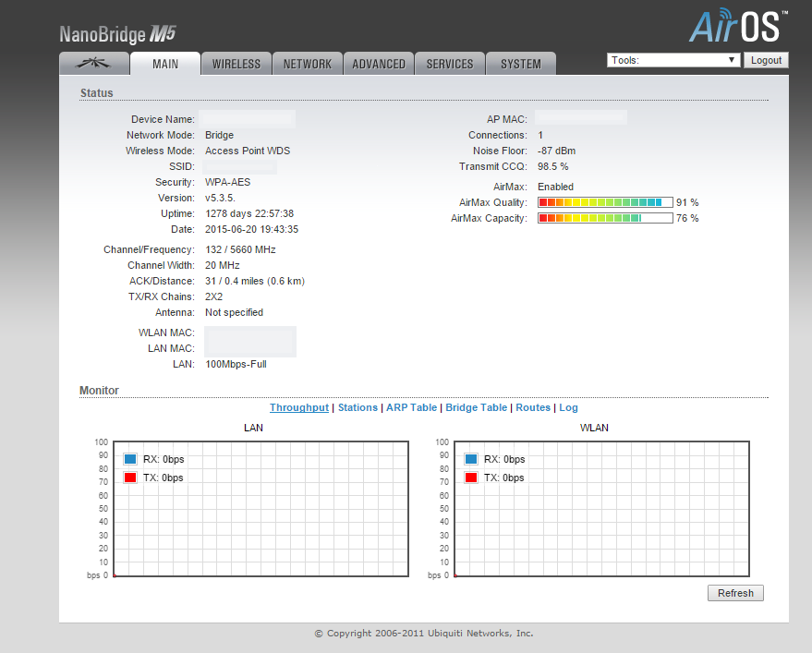812x653 pixels.
Task: Click blue RX legend square in WLAN chart
Action: (471, 459)
